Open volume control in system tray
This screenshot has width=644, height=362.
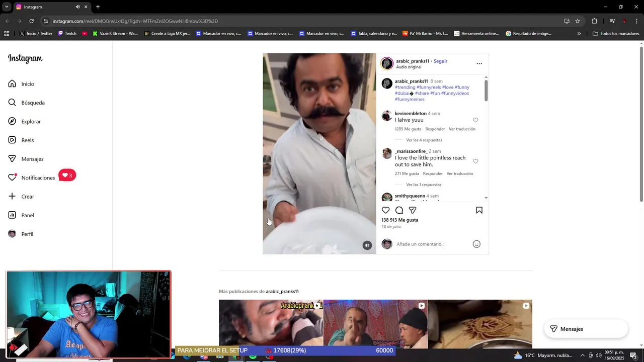tap(598, 355)
